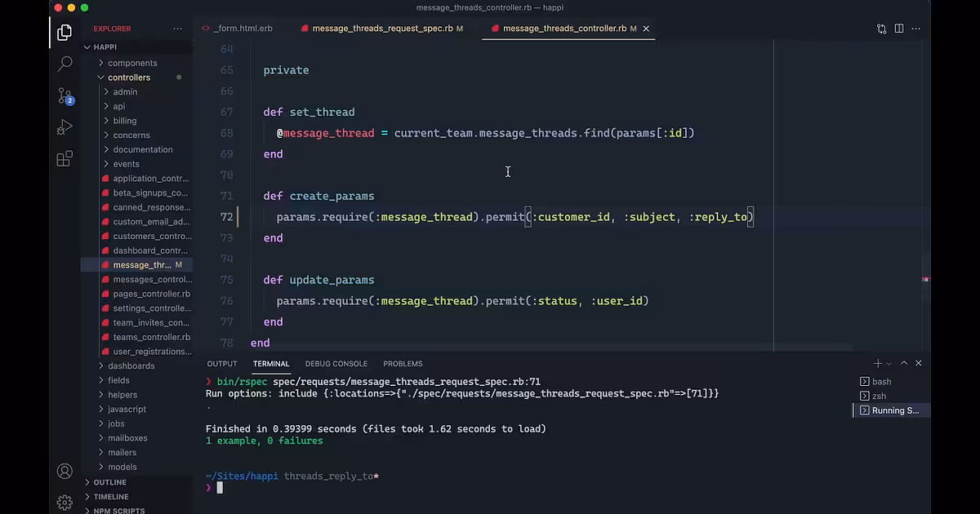Collapse the controllers folder

click(129, 78)
